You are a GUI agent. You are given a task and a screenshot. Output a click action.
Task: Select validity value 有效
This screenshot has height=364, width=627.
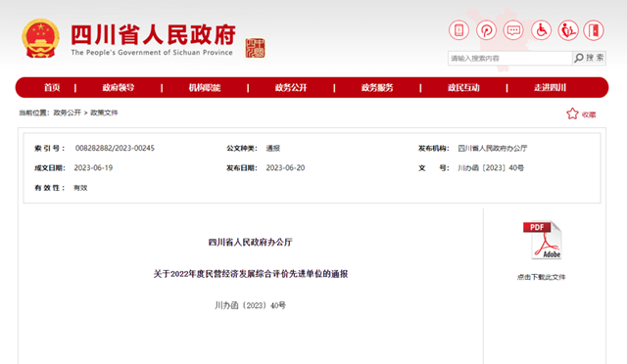coord(80,188)
